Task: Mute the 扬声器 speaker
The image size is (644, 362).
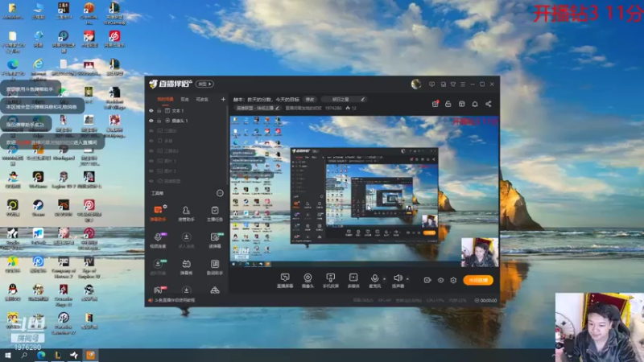Action: (397, 280)
